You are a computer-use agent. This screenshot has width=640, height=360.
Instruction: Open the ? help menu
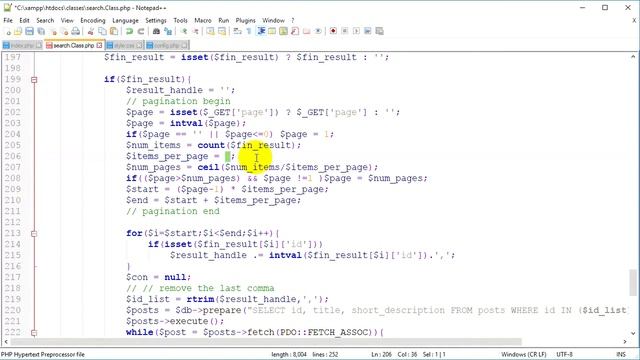tap(293, 20)
